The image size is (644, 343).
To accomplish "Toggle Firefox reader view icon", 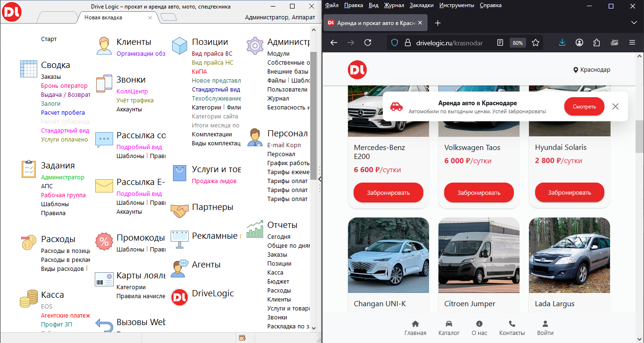I will coord(500,42).
